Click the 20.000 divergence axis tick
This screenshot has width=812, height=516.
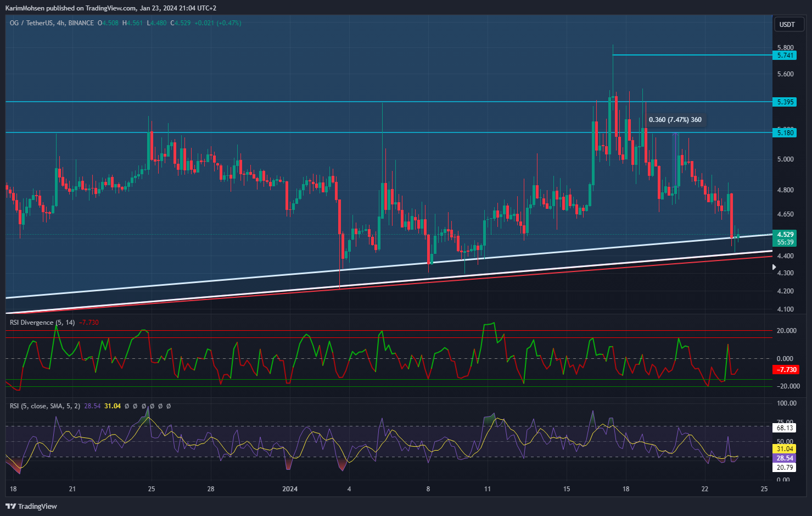[787, 331]
